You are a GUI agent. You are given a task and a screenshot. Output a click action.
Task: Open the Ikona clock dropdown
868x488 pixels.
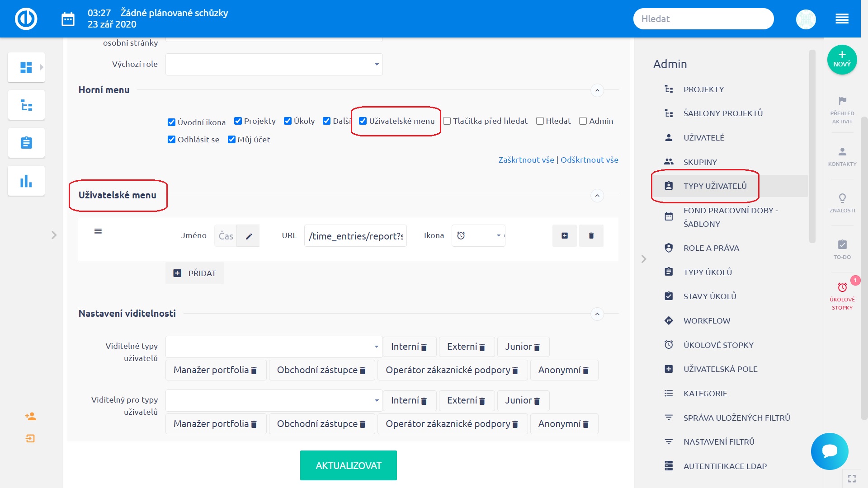478,235
